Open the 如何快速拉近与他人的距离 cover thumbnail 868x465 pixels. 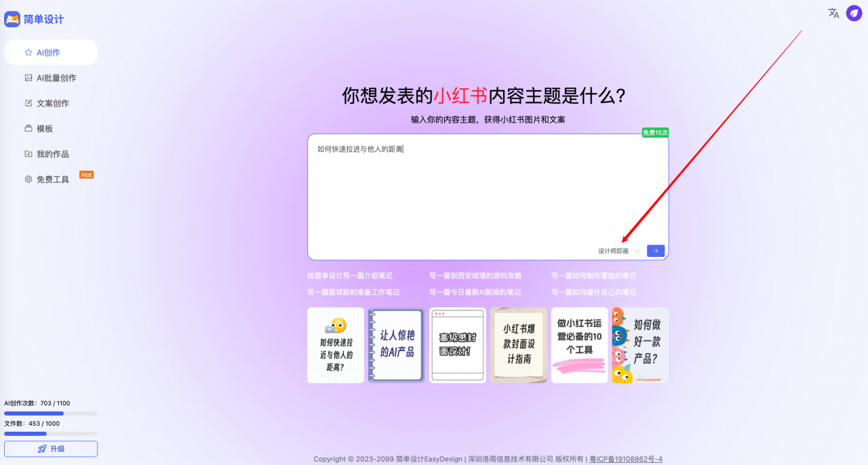tap(336, 345)
